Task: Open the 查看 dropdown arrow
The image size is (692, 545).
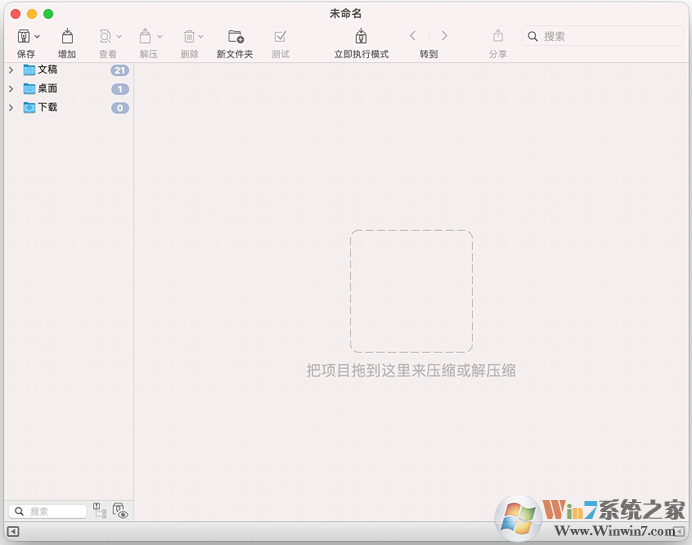Action: pyautogui.click(x=119, y=37)
